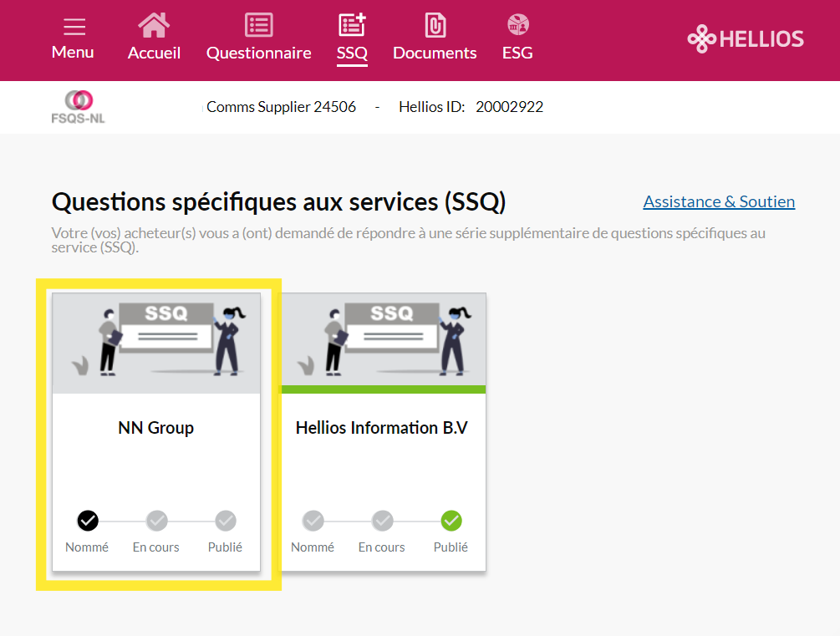Click 'En cours' label under NN Group

click(x=156, y=547)
